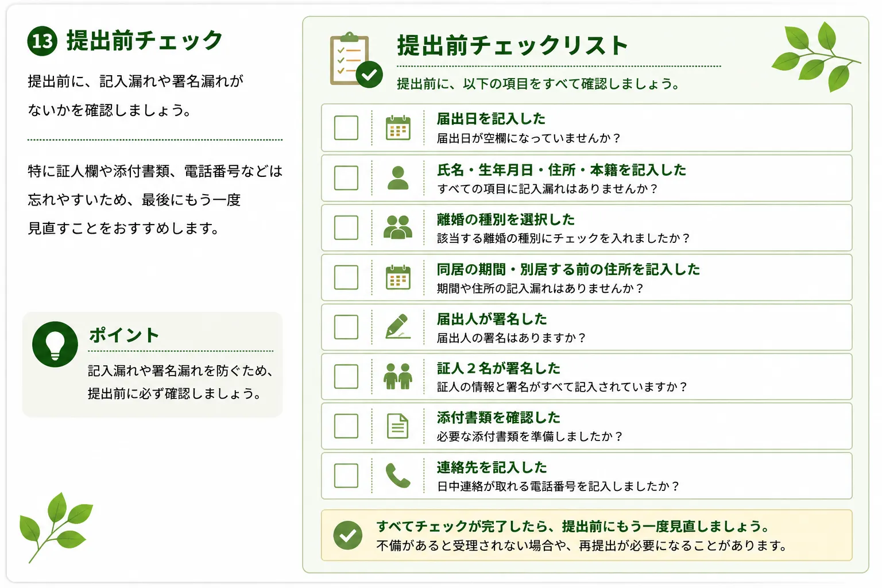Click the clipboard checklist icon
The image size is (882, 588).
coord(355,60)
